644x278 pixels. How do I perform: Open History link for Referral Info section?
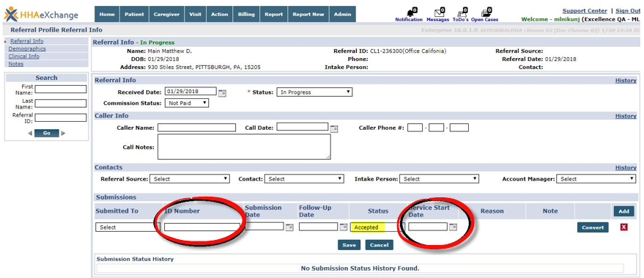coord(626,80)
